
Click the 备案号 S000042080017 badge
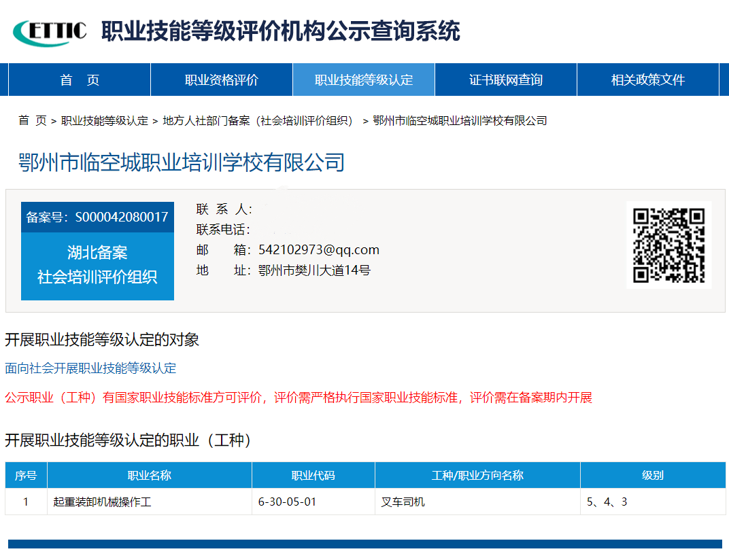pos(97,217)
